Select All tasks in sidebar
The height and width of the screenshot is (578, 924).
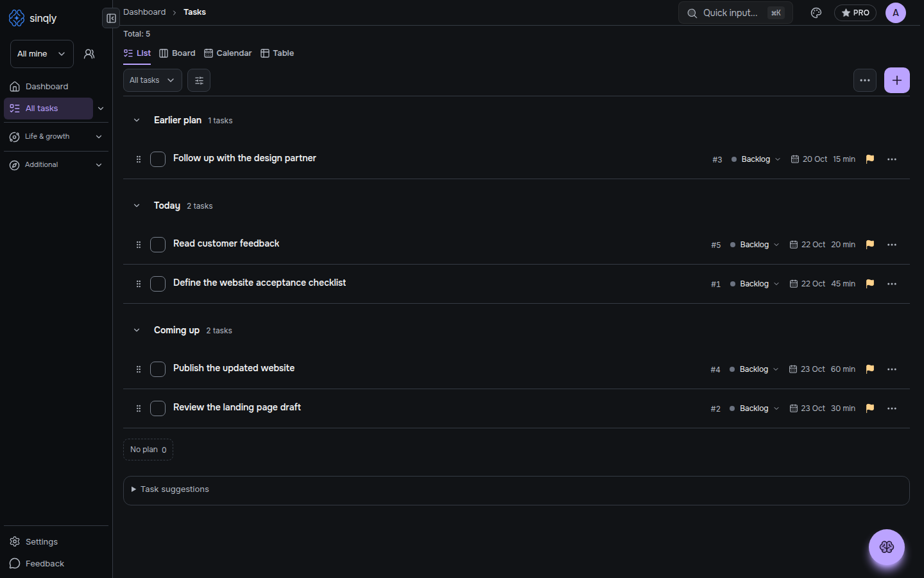point(48,109)
